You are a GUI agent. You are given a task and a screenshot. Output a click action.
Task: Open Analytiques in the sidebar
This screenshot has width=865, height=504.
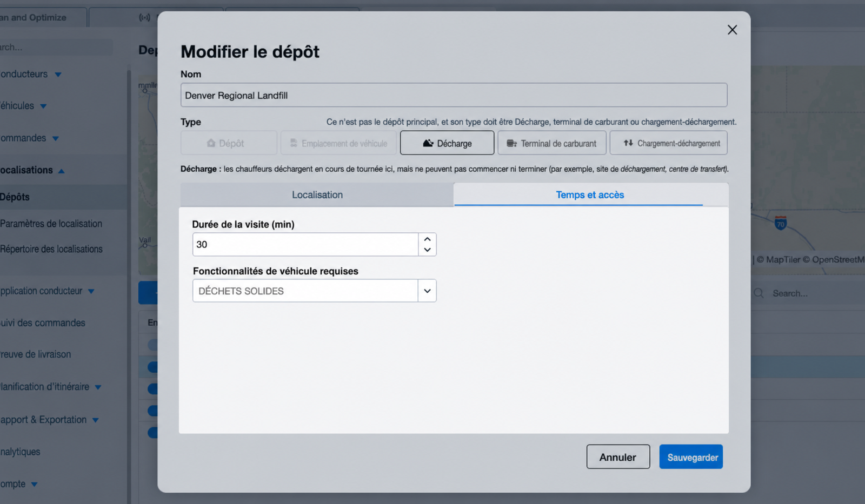[x=20, y=452]
